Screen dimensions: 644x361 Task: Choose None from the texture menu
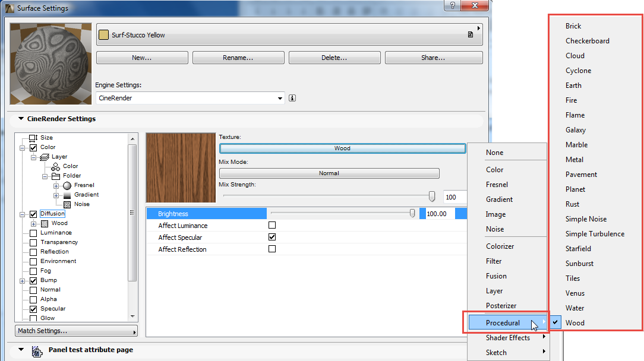pyautogui.click(x=494, y=153)
